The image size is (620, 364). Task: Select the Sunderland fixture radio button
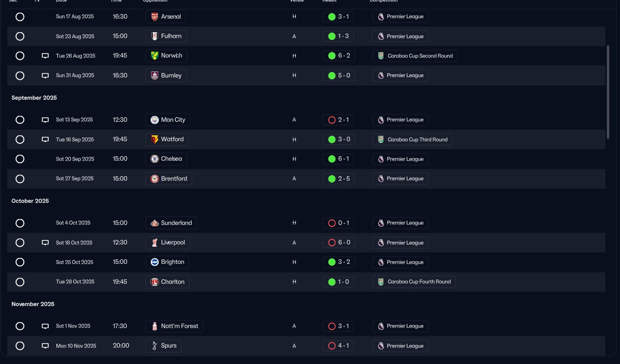click(x=20, y=223)
